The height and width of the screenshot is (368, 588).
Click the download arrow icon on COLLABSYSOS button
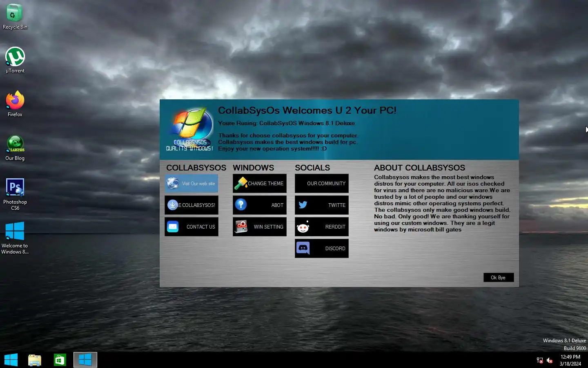[x=173, y=205]
